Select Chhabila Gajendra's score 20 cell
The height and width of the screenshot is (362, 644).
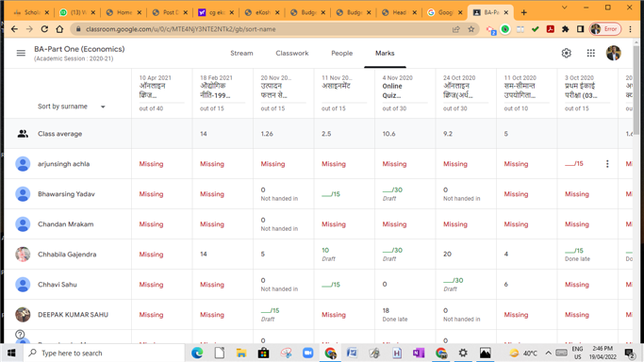click(x=466, y=255)
